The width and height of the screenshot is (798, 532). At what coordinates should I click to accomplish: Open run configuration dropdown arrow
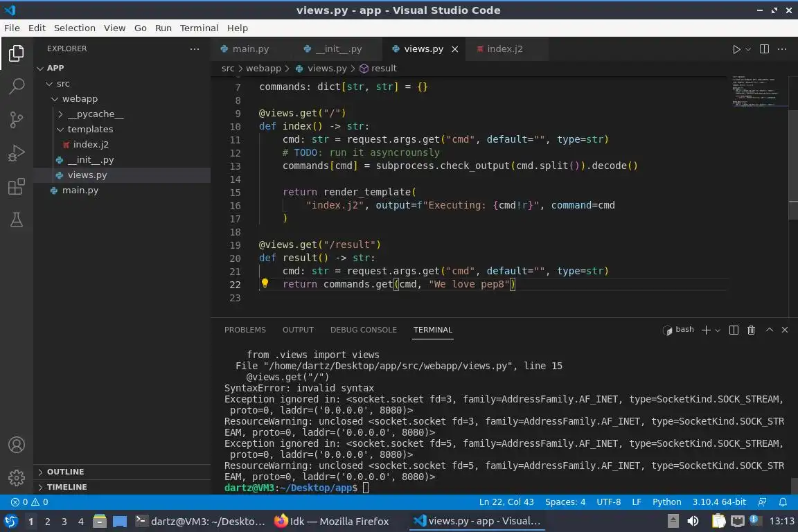click(x=747, y=49)
